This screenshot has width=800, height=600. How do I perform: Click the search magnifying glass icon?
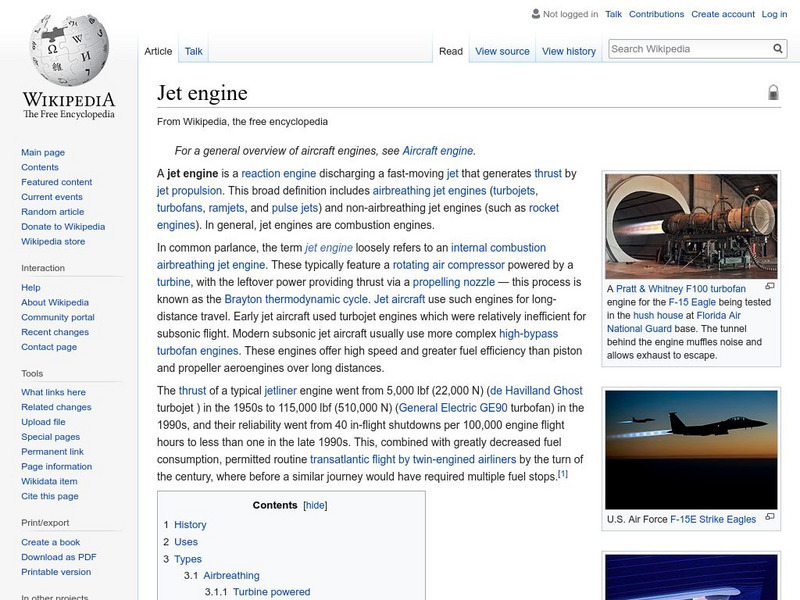(778, 49)
